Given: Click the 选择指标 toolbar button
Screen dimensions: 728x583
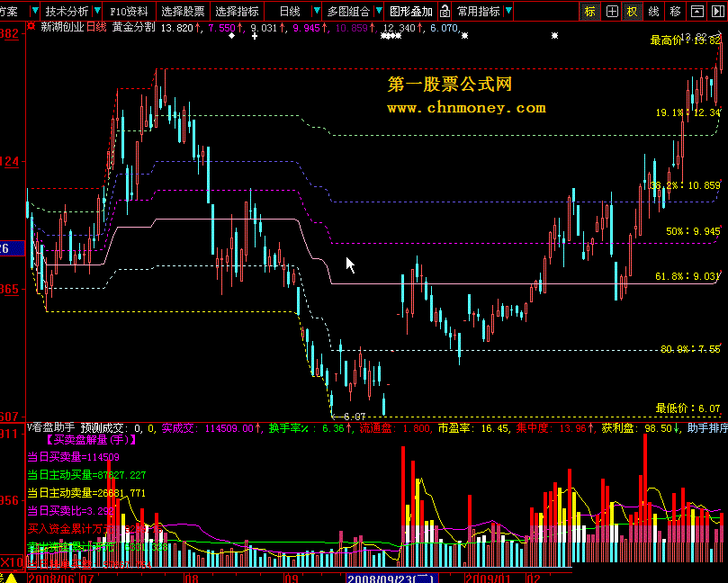Looking at the screenshot, I should (237, 11).
